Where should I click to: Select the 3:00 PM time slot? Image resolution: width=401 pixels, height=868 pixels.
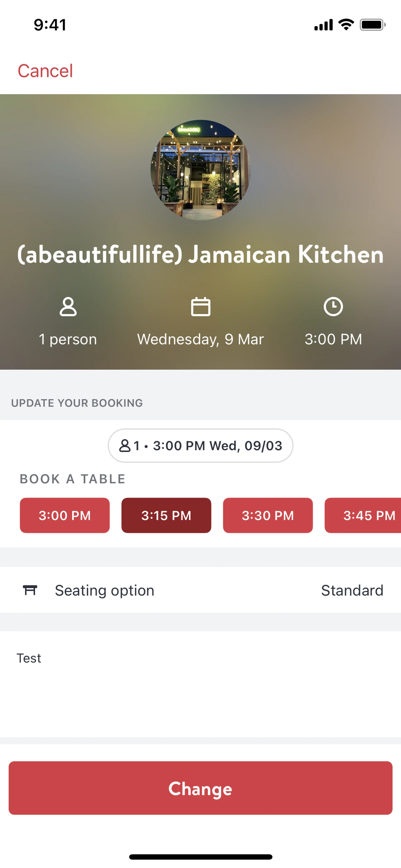[65, 515]
